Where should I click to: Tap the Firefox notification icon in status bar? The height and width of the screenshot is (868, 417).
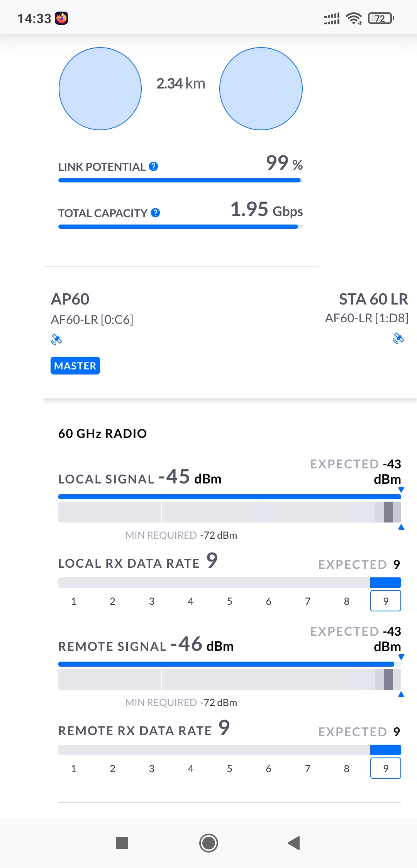[61, 18]
